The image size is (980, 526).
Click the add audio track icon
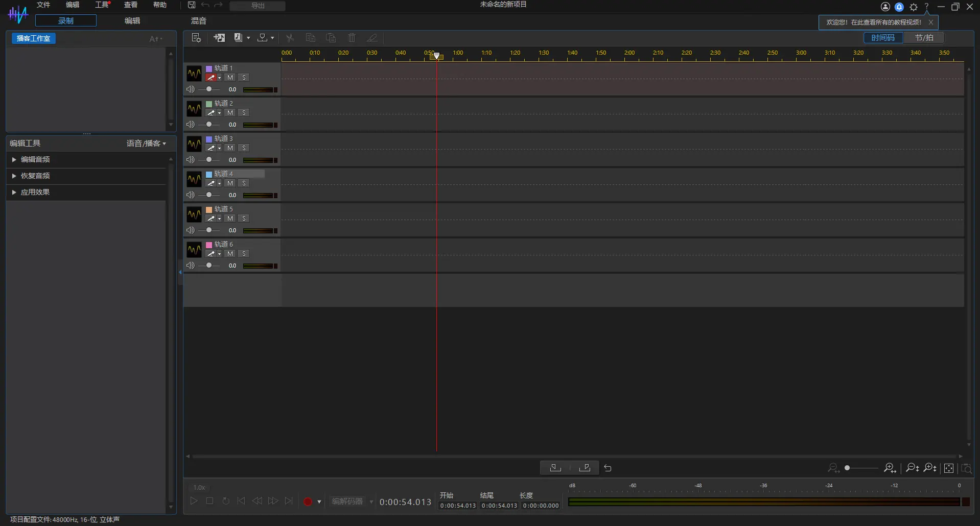click(x=219, y=38)
